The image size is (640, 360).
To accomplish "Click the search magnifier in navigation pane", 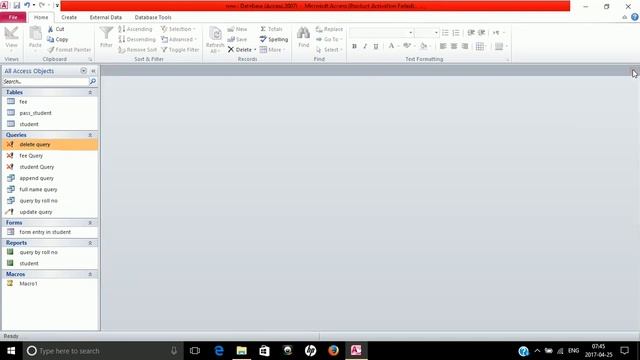I will 93,82.
